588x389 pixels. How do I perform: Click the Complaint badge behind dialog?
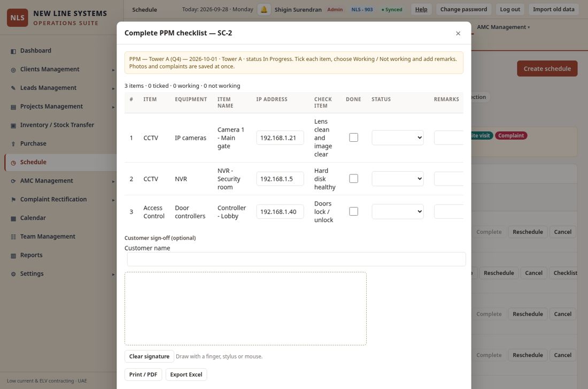(511, 135)
